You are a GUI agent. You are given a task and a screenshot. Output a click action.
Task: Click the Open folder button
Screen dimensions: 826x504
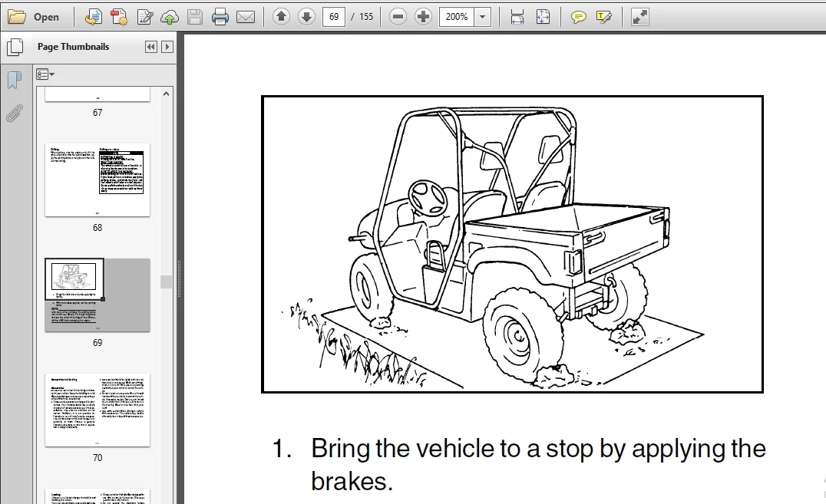click(33, 17)
